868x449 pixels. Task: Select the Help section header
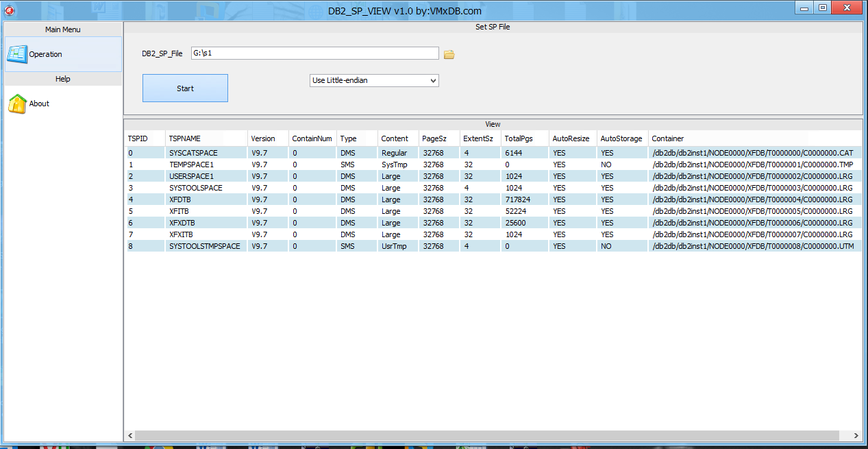62,79
